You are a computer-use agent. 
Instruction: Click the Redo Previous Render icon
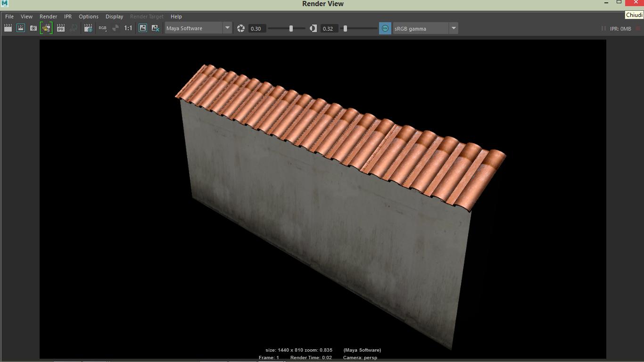(x=8, y=28)
